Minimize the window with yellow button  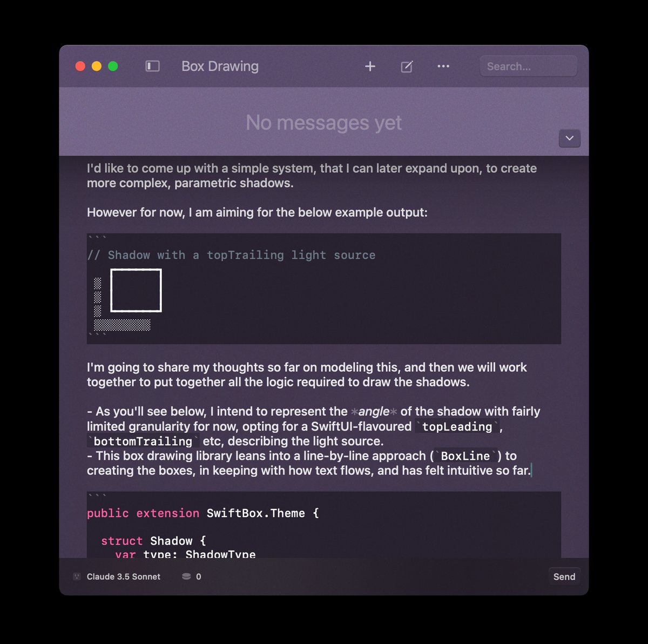coord(97,66)
